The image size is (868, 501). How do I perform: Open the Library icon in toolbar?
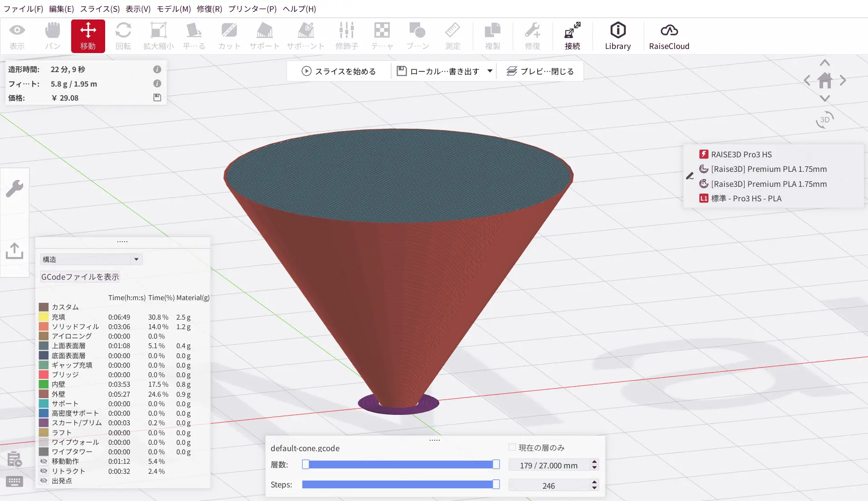coord(617,36)
